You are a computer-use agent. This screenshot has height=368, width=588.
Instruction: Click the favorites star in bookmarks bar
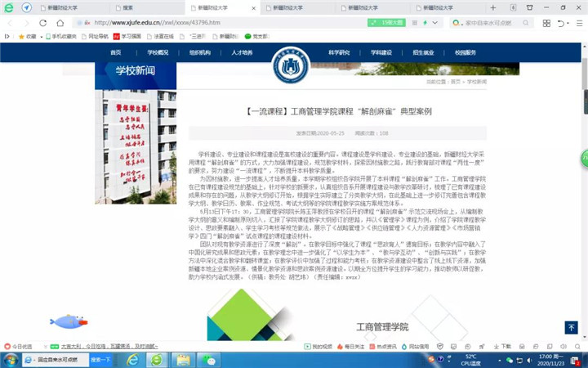(x=21, y=36)
